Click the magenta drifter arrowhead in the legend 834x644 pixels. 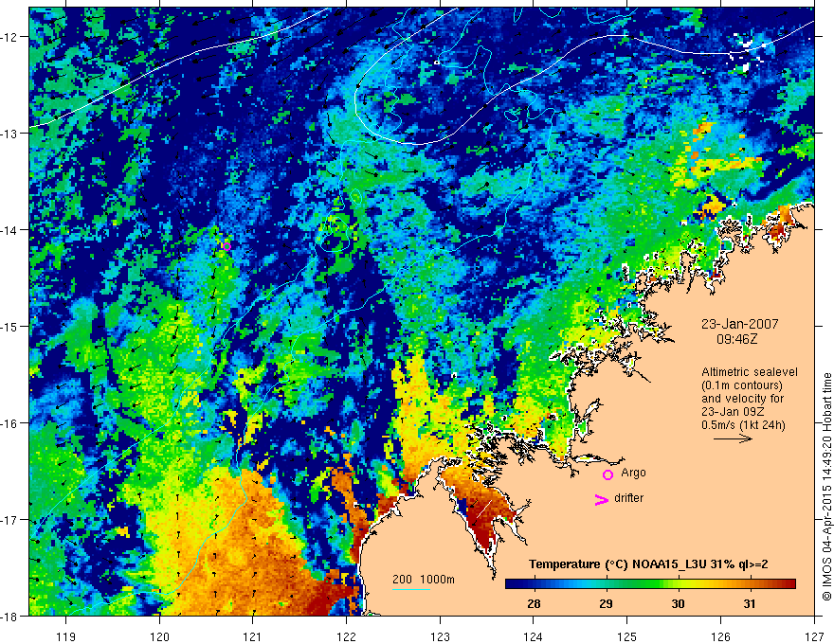[602, 500]
